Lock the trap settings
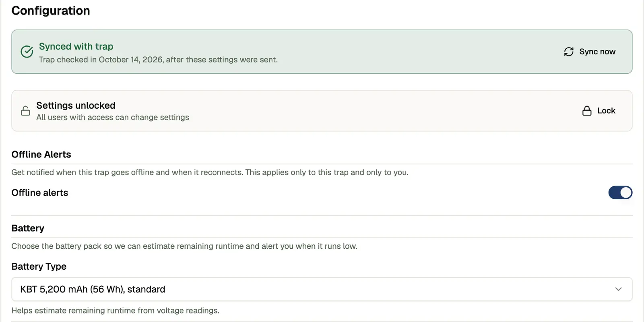 pyautogui.click(x=599, y=111)
